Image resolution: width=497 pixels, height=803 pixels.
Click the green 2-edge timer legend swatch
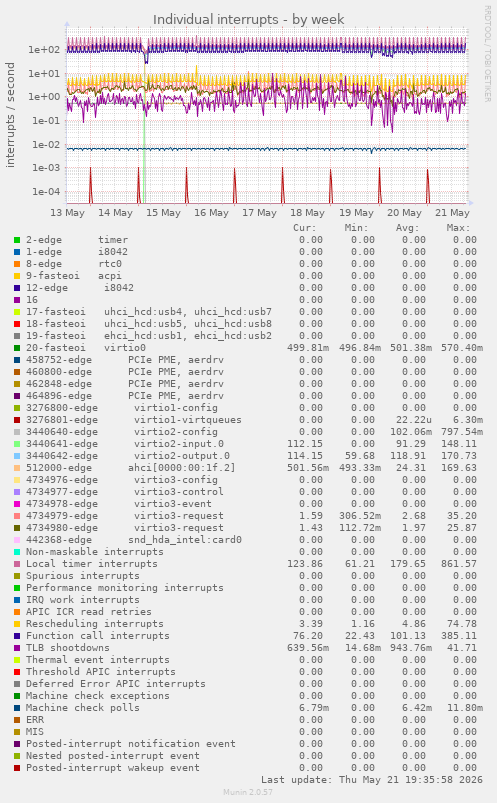[17, 240]
